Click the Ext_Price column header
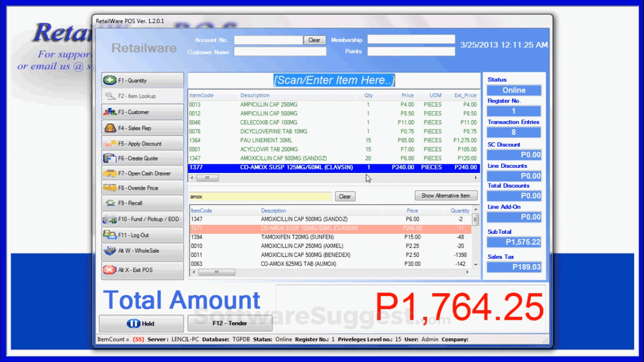 coord(465,95)
